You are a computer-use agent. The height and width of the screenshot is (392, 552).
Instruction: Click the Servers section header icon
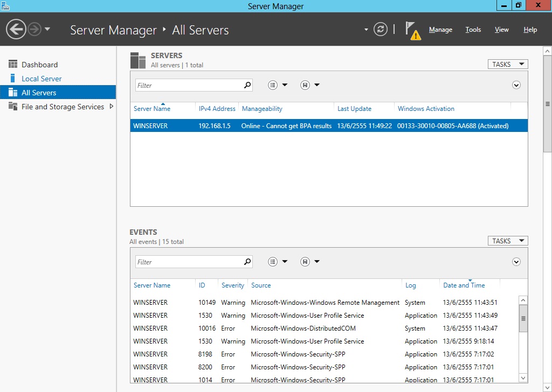coord(137,60)
